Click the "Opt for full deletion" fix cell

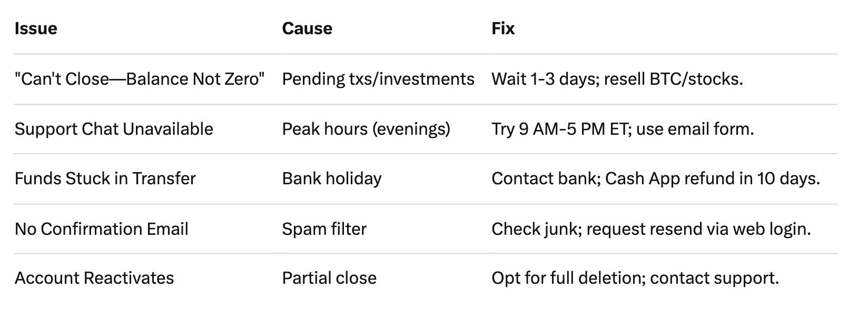635,278
